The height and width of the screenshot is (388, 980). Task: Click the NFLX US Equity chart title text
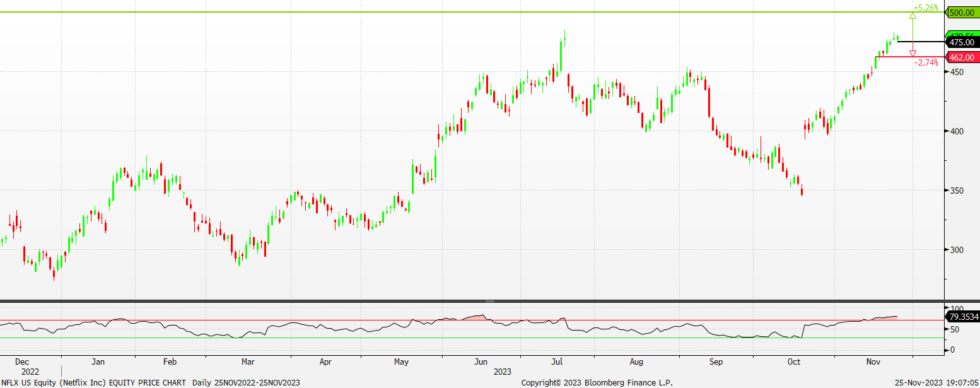[x=151, y=382]
